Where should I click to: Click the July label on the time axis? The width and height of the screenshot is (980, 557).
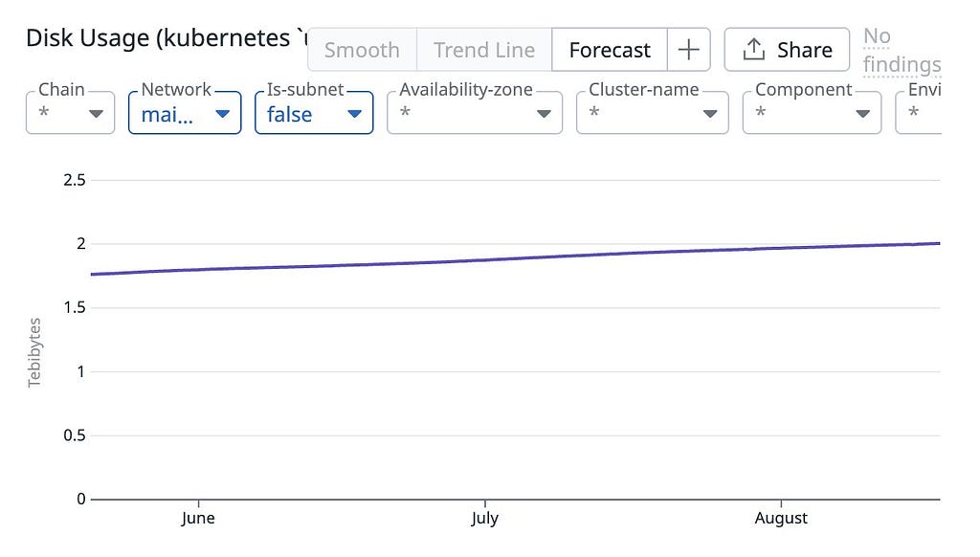click(485, 519)
